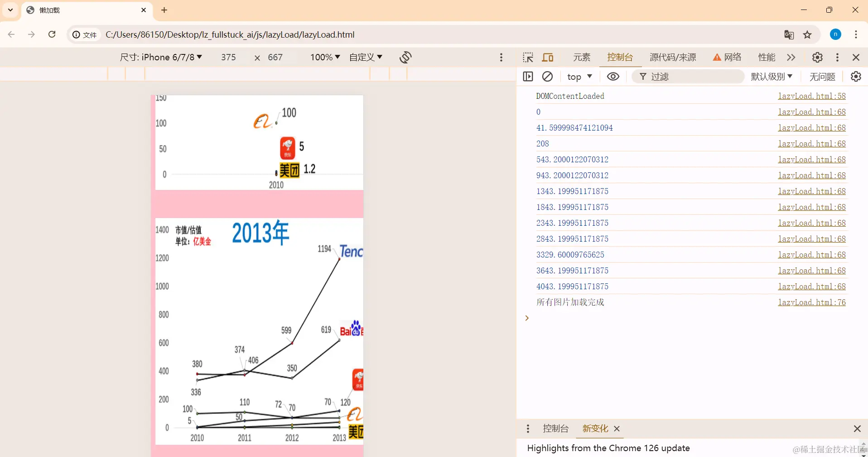This screenshot has width=868, height=457.
Task: Rotate the device orientation
Action: (405, 57)
